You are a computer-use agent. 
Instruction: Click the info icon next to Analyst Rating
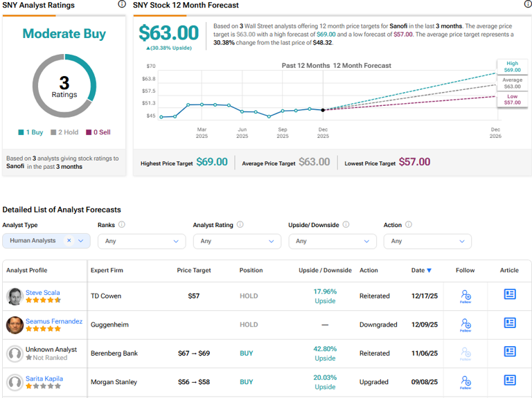(x=240, y=225)
